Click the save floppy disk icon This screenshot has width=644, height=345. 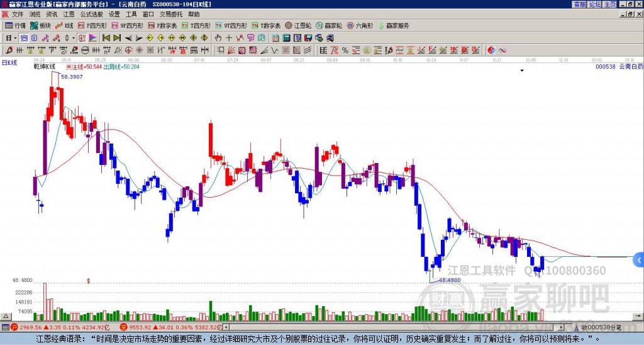tap(308, 38)
